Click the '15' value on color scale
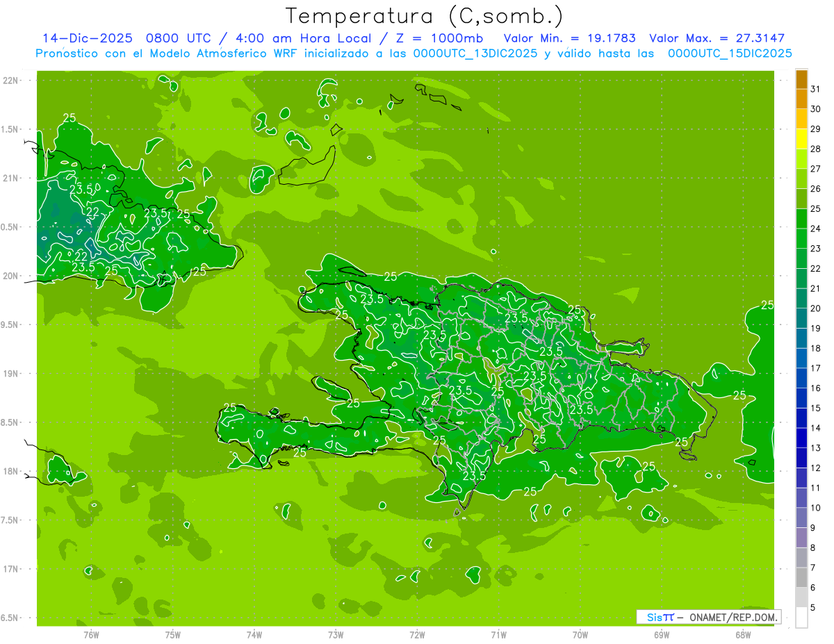Screen dimensions: 834x644 pyautogui.click(x=815, y=408)
